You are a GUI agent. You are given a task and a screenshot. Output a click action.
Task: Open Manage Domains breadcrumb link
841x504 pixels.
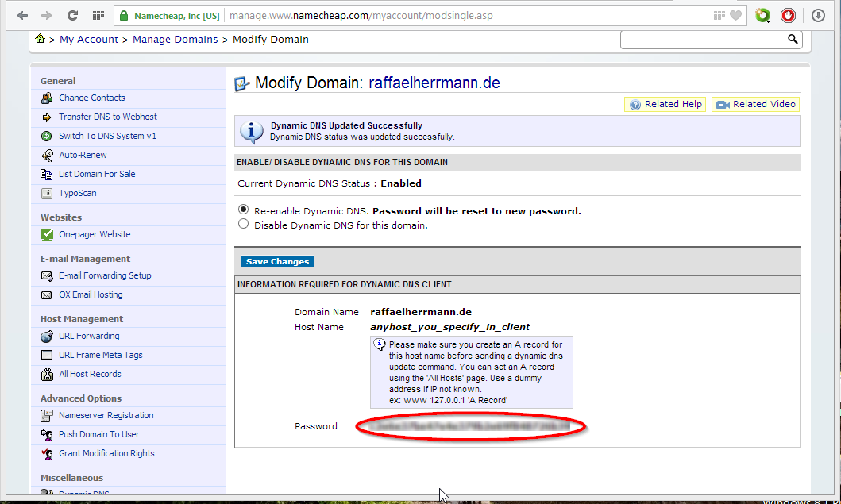[176, 39]
